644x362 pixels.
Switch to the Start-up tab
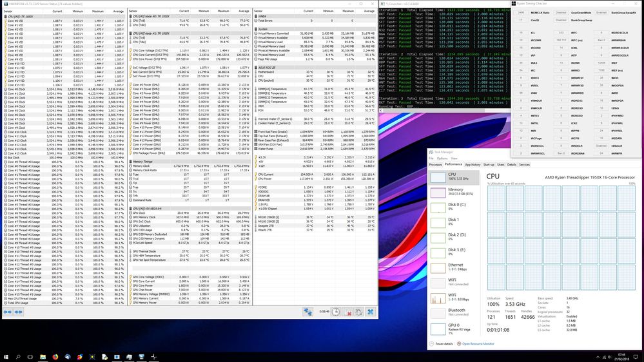coord(489,165)
